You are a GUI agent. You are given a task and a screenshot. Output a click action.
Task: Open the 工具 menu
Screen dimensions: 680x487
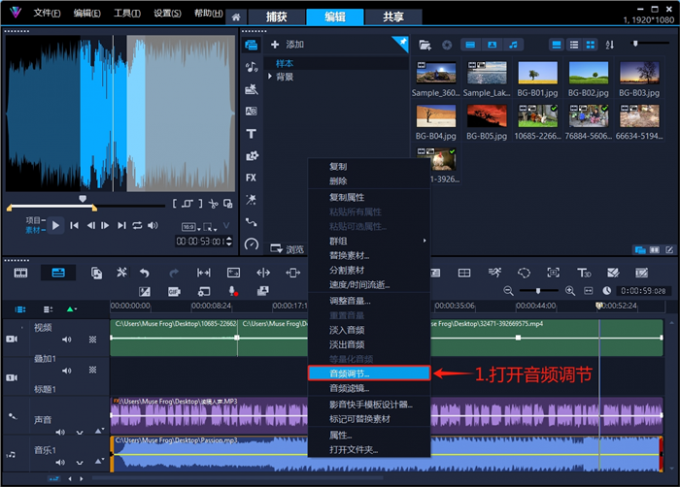[127, 13]
